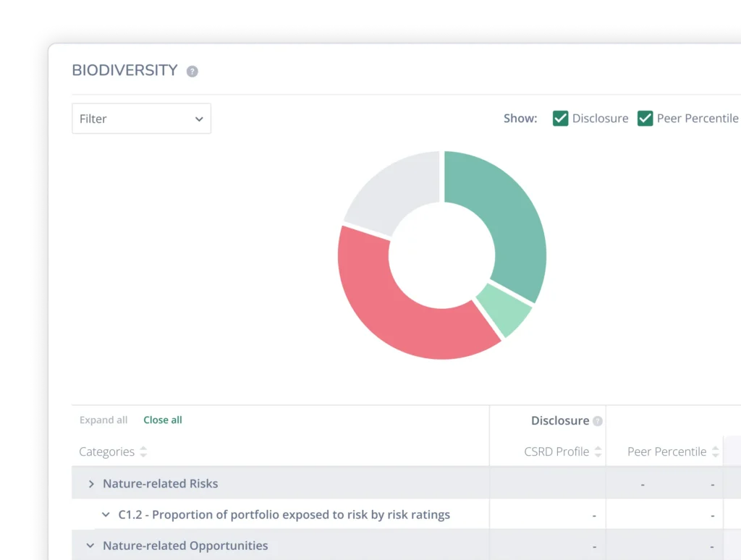Sort by CSRD Profile column arrows
741x560 pixels.
click(x=598, y=451)
